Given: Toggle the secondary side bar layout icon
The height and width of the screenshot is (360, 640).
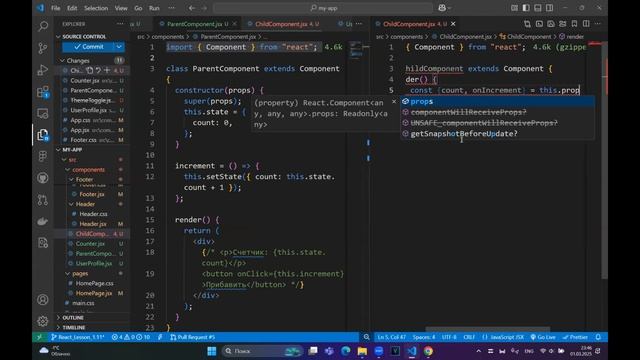Looking at the screenshot, I should [550, 8].
